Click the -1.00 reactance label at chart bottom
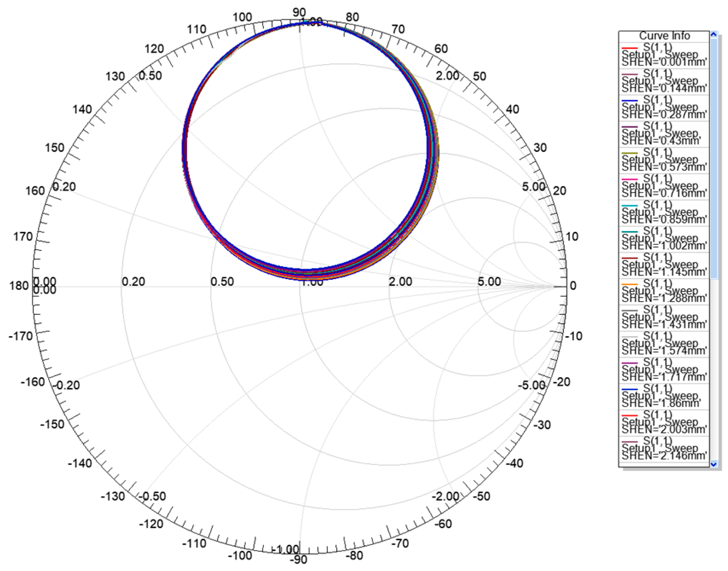This screenshot has height=571, width=728. (286, 549)
